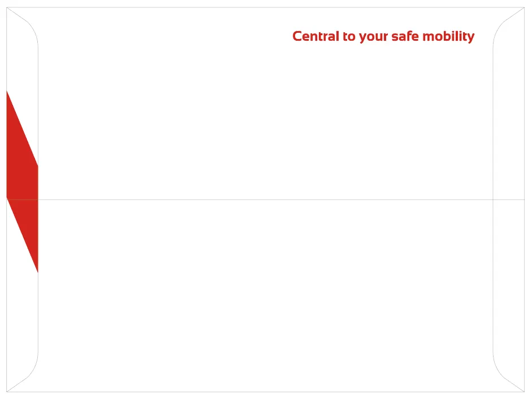Click the word "to" in the tagline
532x401 pixels.
tap(349, 36)
